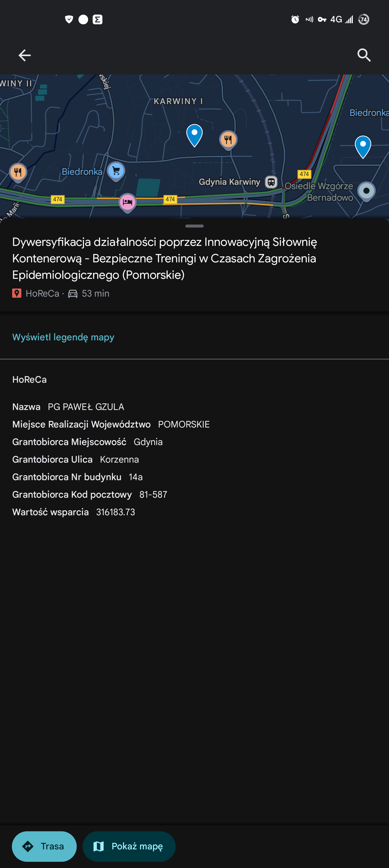
Task: Tap the Biedronka shopping cart marker
Action: pyautogui.click(x=116, y=171)
